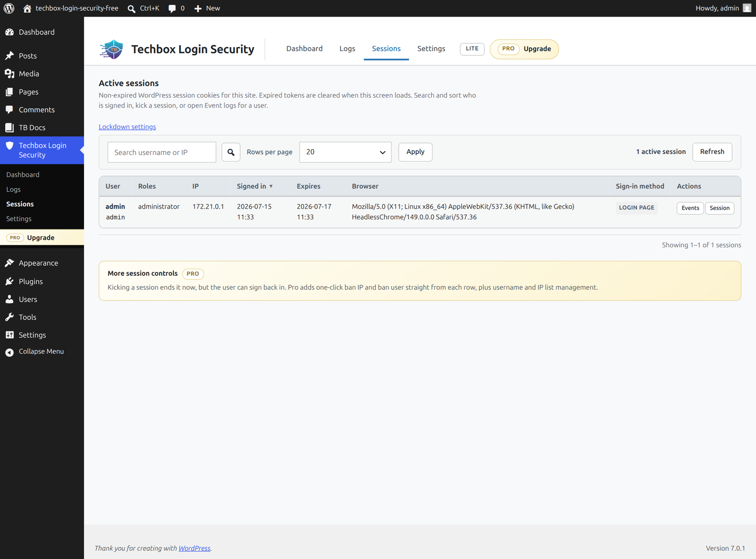The height and width of the screenshot is (559, 756).
Task: Click the User column header
Action: [x=113, y=186]
